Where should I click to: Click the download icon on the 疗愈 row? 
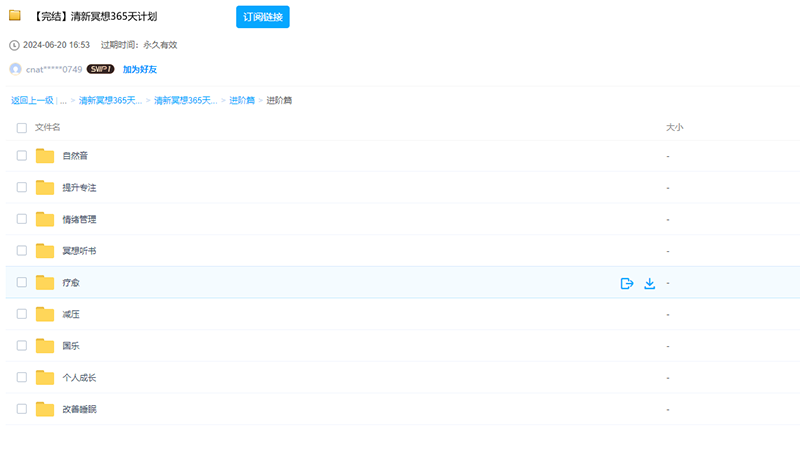coord(649,283)
